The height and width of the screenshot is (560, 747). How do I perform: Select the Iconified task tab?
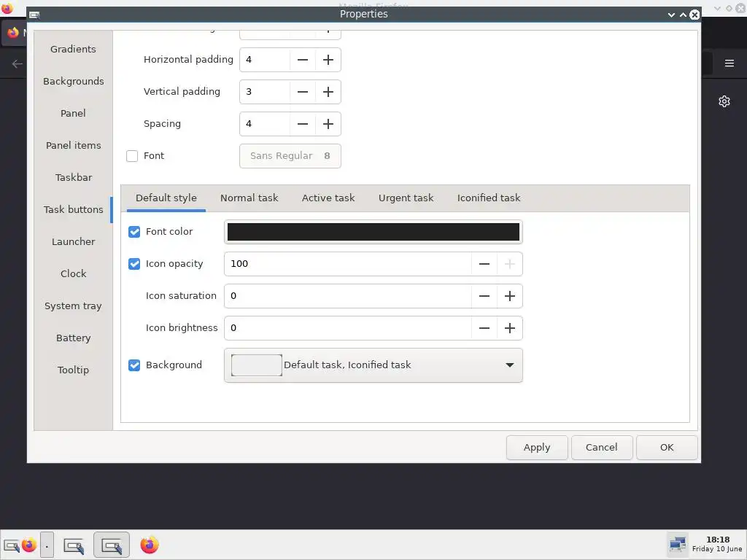(x=489, y=198)
